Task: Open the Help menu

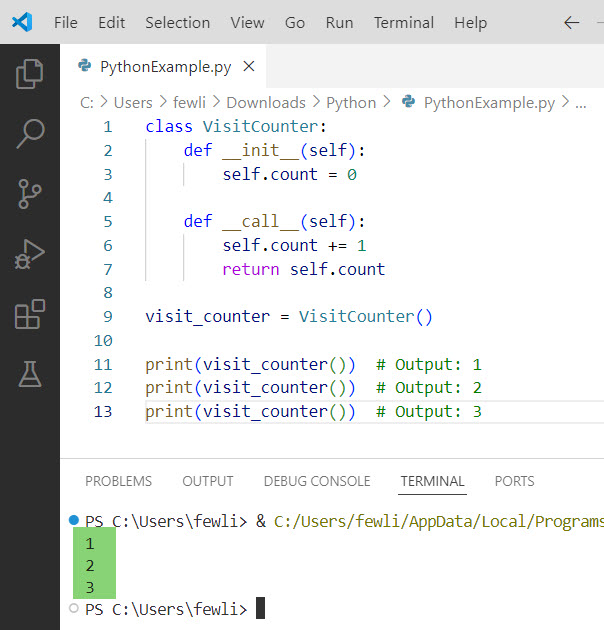Action: coord(470,22)
